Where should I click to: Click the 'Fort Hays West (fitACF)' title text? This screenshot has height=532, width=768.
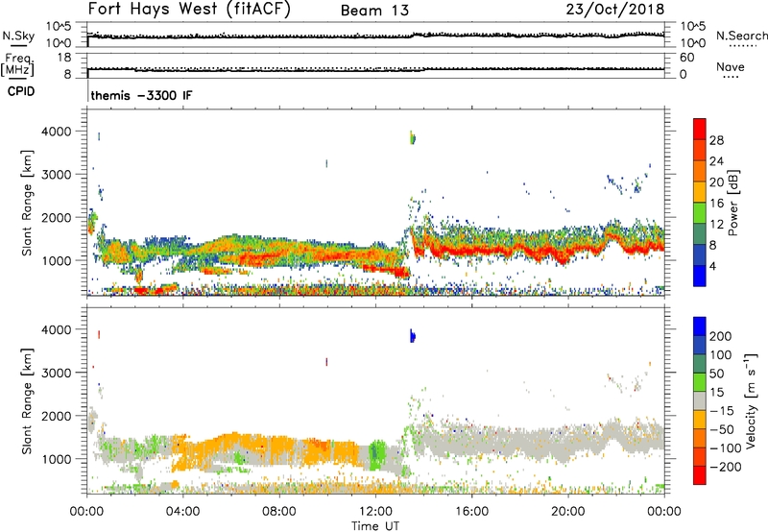tap(189, 10)
